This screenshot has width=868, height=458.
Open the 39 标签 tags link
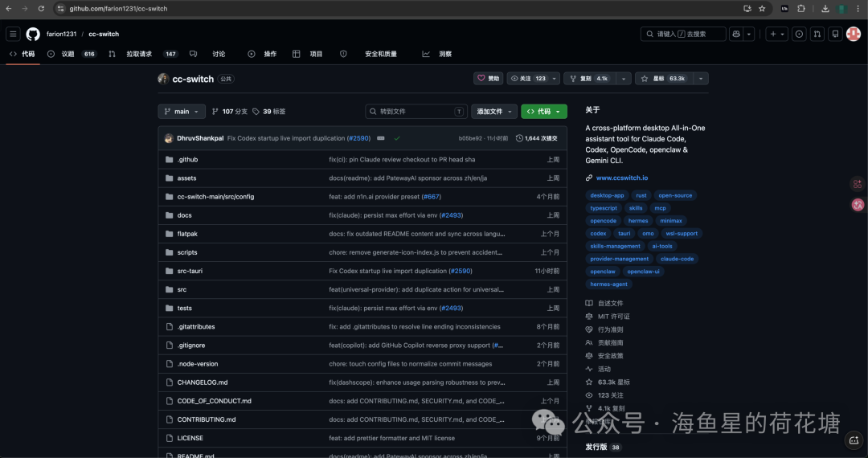269,111
